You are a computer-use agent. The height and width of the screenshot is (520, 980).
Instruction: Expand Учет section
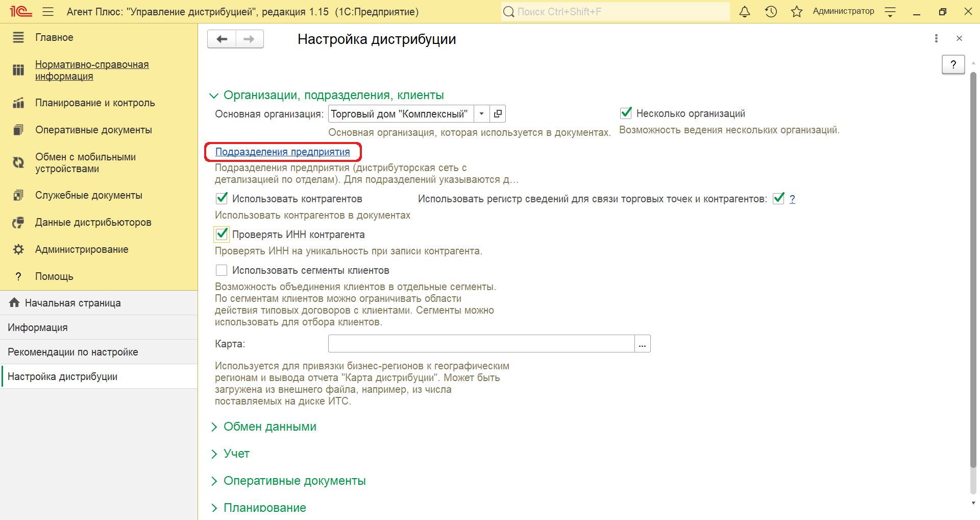(214, 454)
